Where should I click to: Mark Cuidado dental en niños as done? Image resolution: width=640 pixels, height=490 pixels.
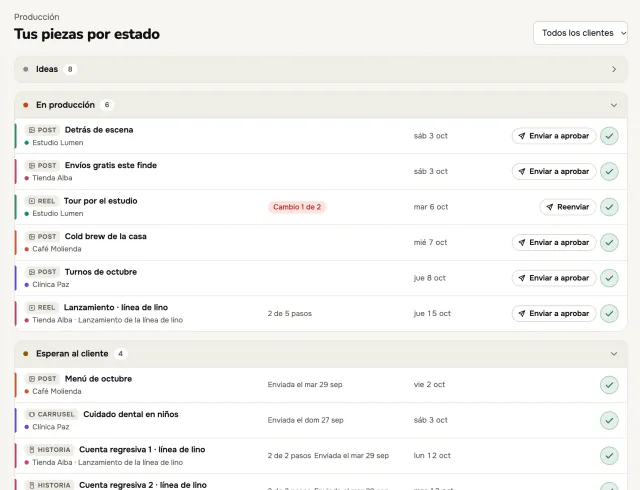[609, 420]
